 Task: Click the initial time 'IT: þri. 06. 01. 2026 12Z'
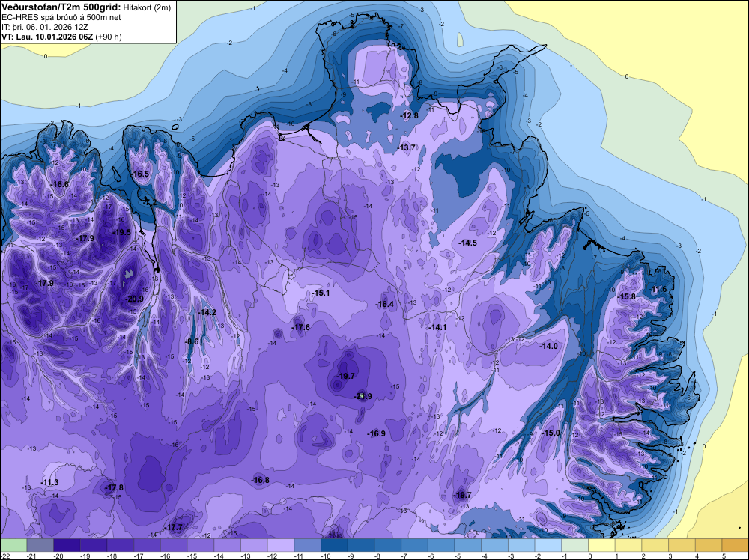click(x=45, y=27)
